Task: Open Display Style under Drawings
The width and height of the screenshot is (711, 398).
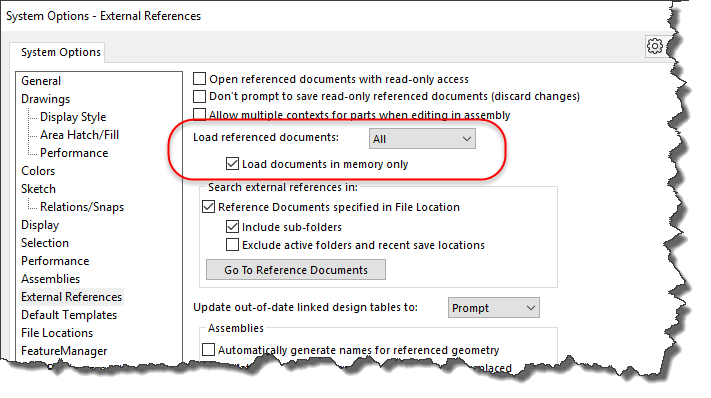Action: click(73, 117)
